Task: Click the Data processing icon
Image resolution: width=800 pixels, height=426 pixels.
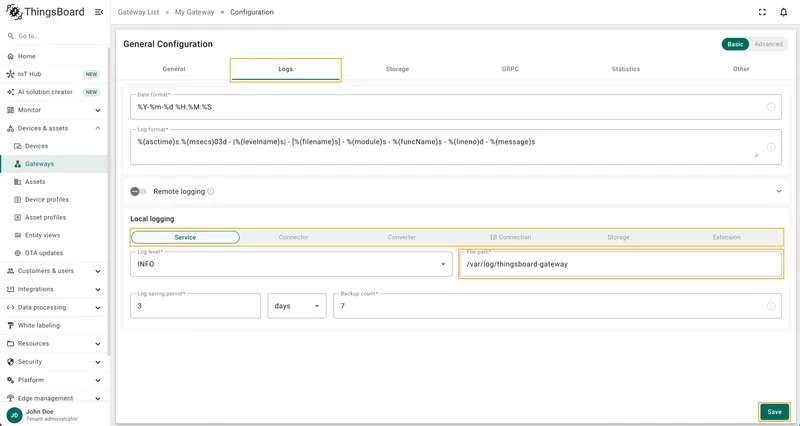Action: tap(11, 308)
